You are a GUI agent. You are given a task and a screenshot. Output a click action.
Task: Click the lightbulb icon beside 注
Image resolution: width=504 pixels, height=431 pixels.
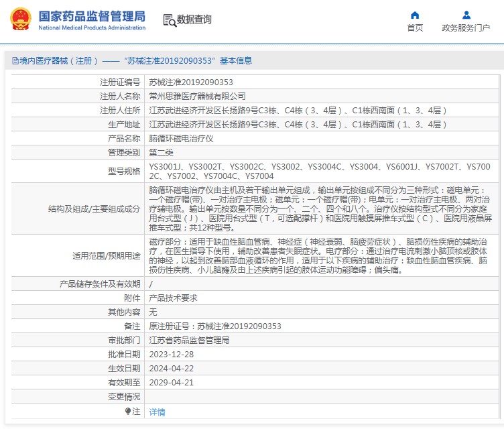click(x=128, y=411)
